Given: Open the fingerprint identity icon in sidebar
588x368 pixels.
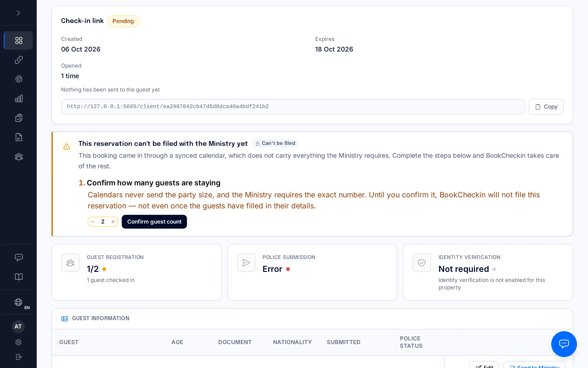Looking at the screenshot, I should click(18, 79).
